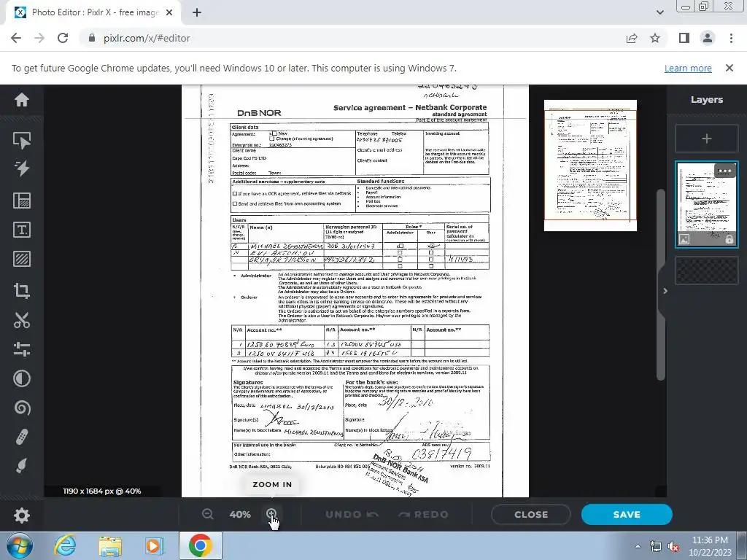Open the Adjust sliders tool

pyautogui.click(x=22, y=349)
